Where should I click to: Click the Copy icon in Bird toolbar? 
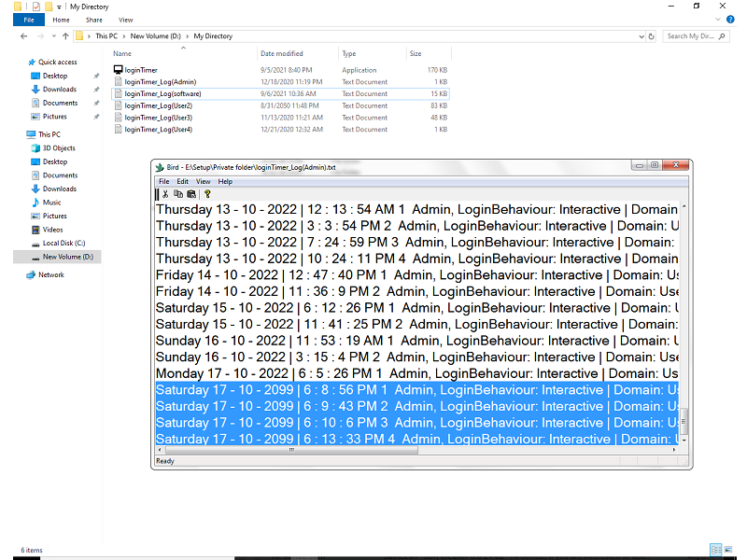click(x=177, y=194)
